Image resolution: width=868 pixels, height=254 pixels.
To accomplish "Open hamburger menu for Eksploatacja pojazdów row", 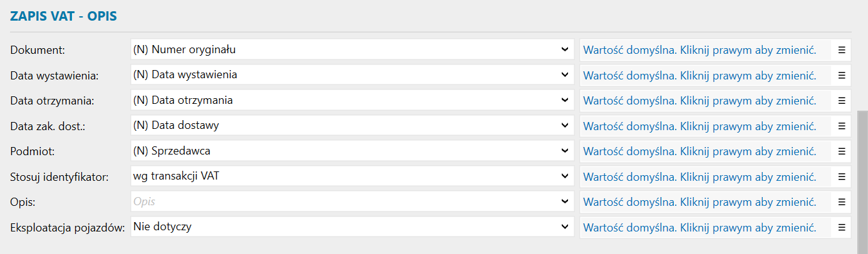I will pos(842,227).
